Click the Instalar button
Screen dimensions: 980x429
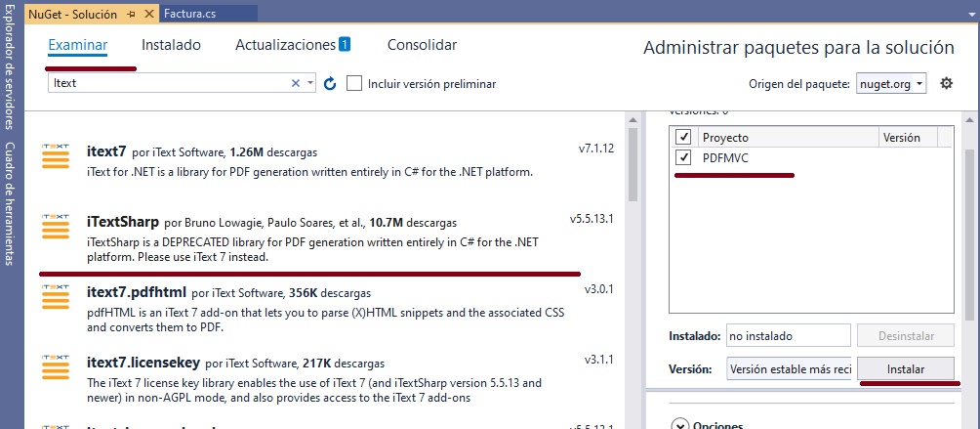pos(906,369)
